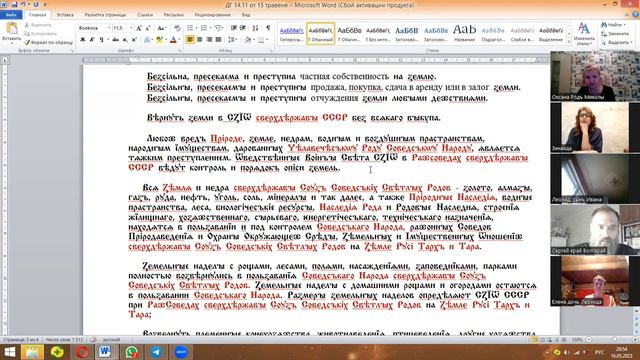The image size is (640, 360).
Task: Click the Найти (Find) button
Action: [x=612, y=25]
